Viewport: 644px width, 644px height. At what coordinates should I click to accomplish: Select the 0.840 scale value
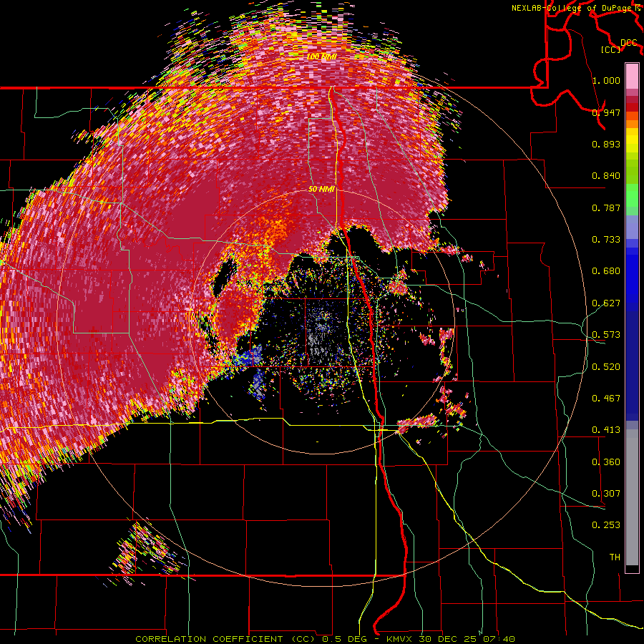(606, 176)
